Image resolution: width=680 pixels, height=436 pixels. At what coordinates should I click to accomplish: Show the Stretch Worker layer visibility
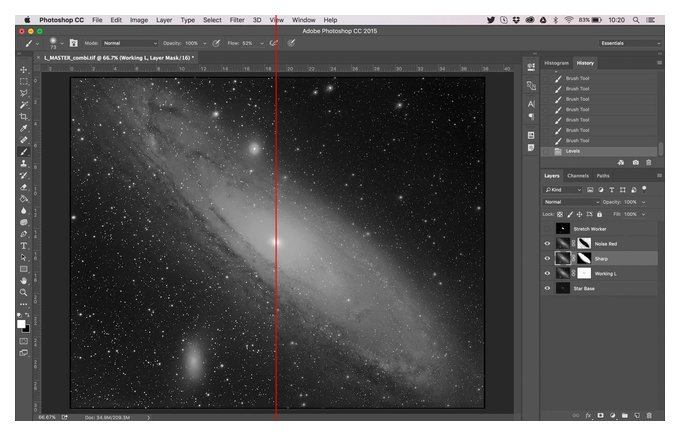[547, 229]
